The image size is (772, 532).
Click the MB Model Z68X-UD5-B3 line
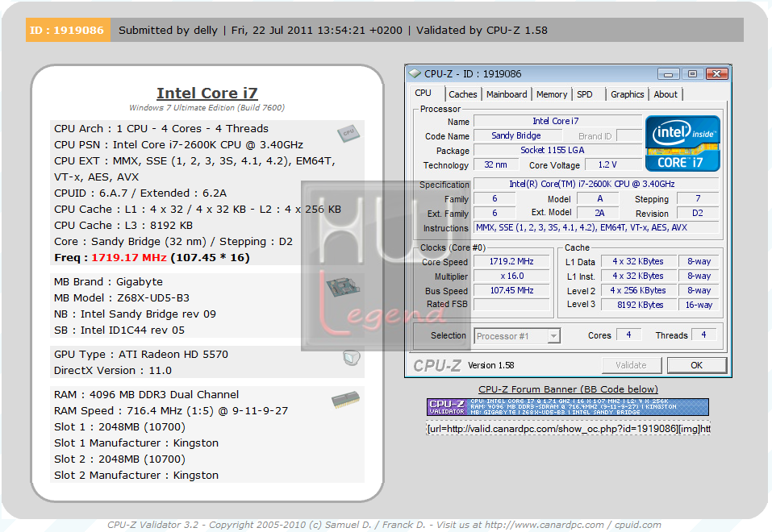click(x=122, y=297)
